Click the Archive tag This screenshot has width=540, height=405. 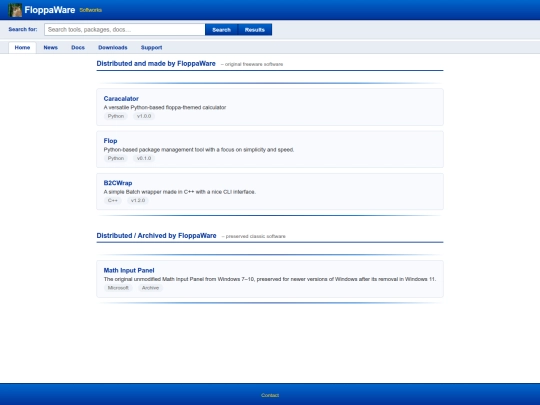150,288
